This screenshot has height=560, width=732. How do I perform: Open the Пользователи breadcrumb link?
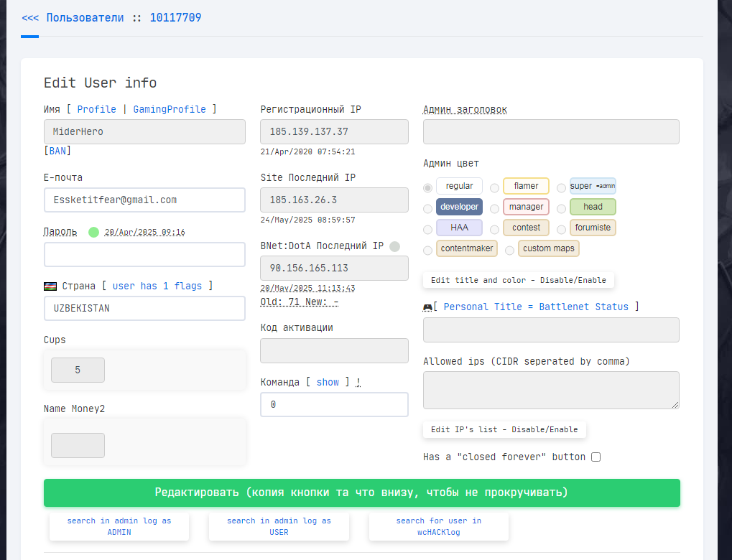point(85,18)
